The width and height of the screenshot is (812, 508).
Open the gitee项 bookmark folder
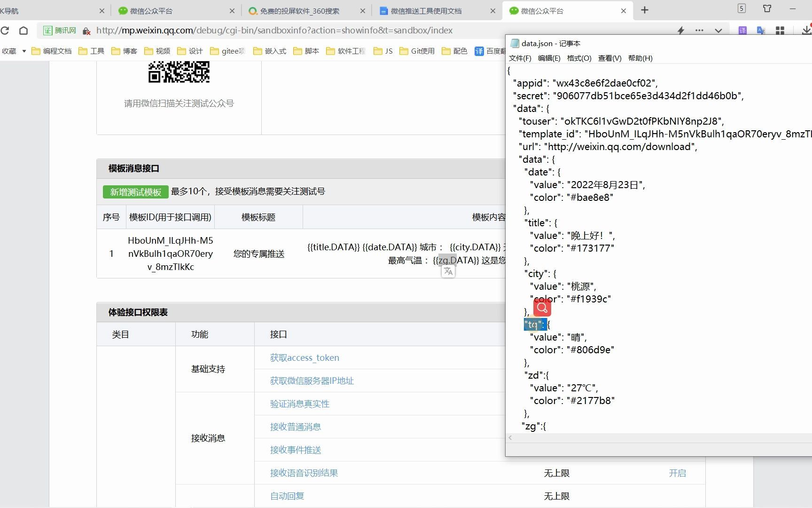pos(228,51)
